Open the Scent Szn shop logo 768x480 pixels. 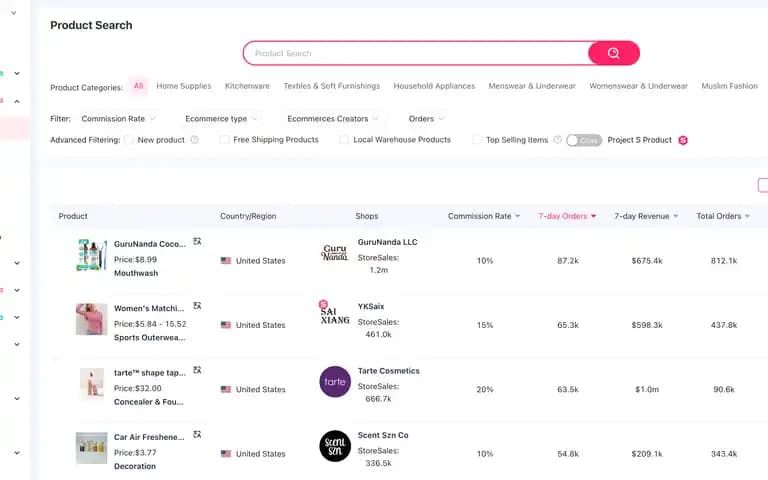[335, 446]
